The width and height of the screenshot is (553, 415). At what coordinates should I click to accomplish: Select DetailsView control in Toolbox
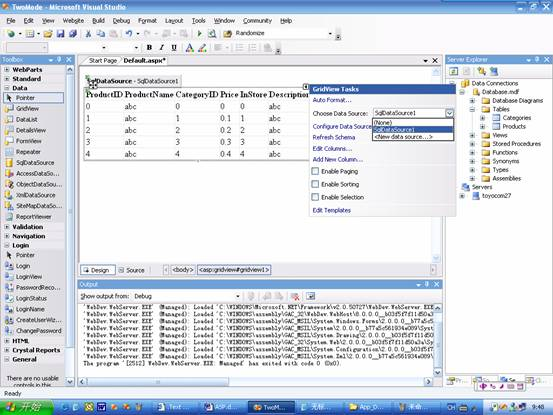click(31, 130)
